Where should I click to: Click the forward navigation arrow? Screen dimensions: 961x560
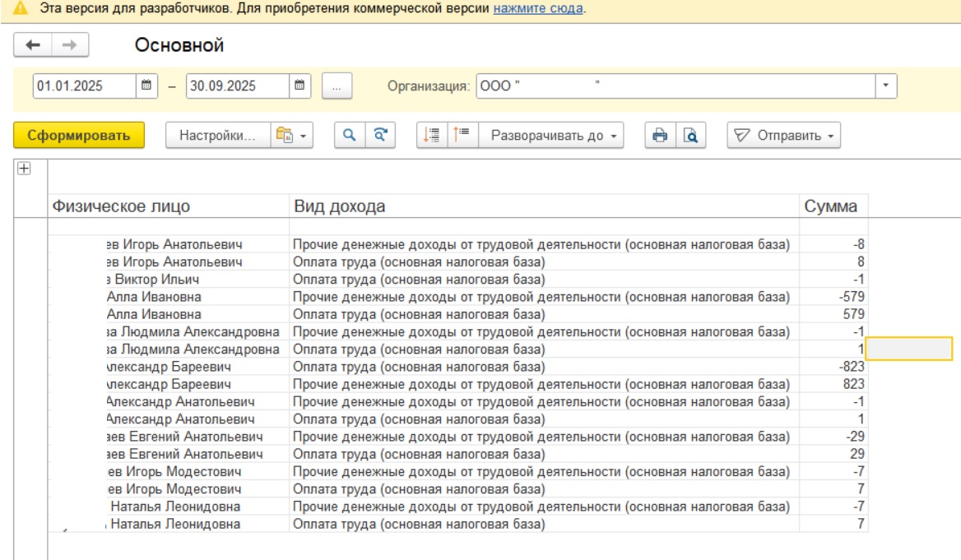[70, 47]
